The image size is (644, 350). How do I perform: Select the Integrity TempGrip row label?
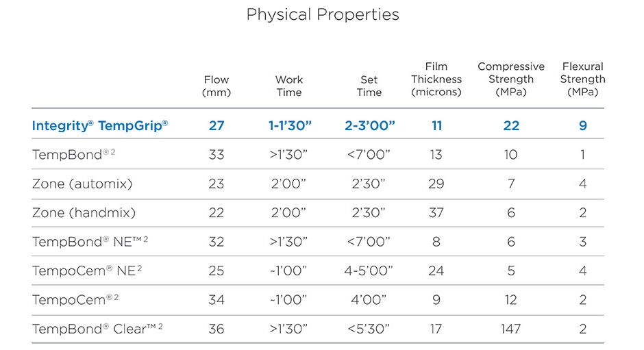coord(100,126)
